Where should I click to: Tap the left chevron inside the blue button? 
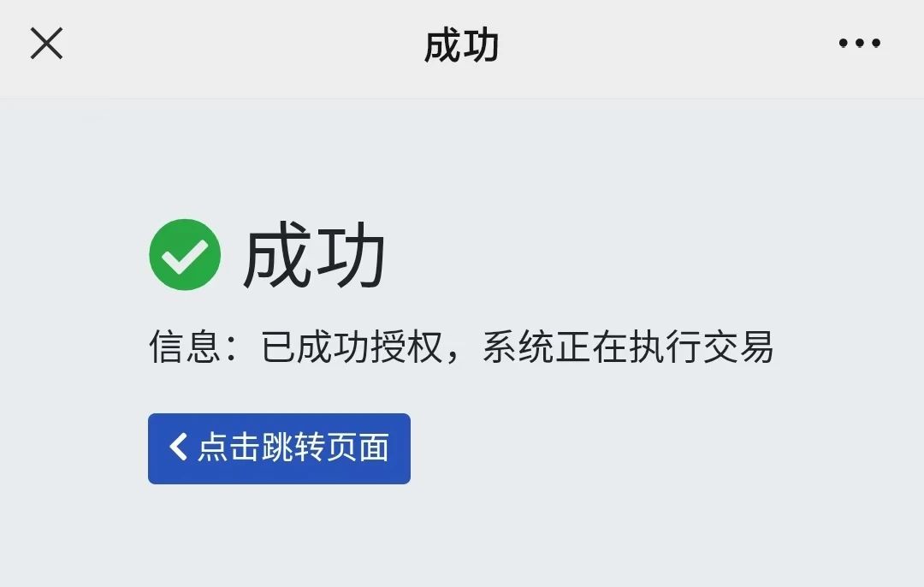click(178, 447)
